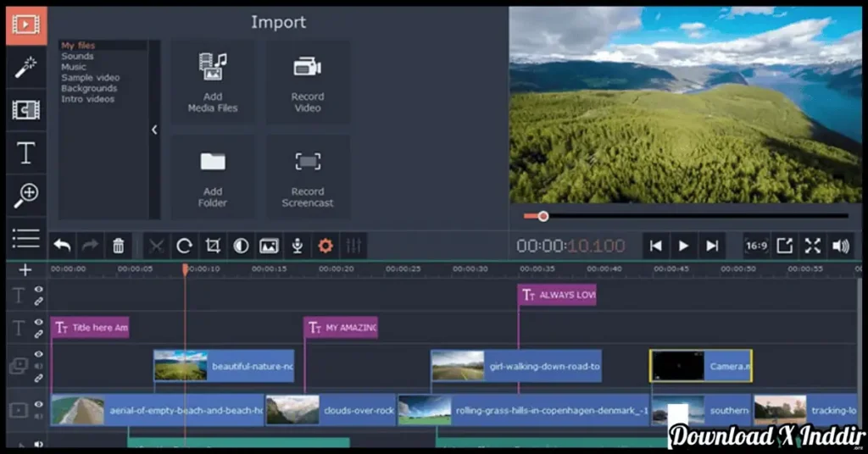Undo the last action

click(62, 246)
